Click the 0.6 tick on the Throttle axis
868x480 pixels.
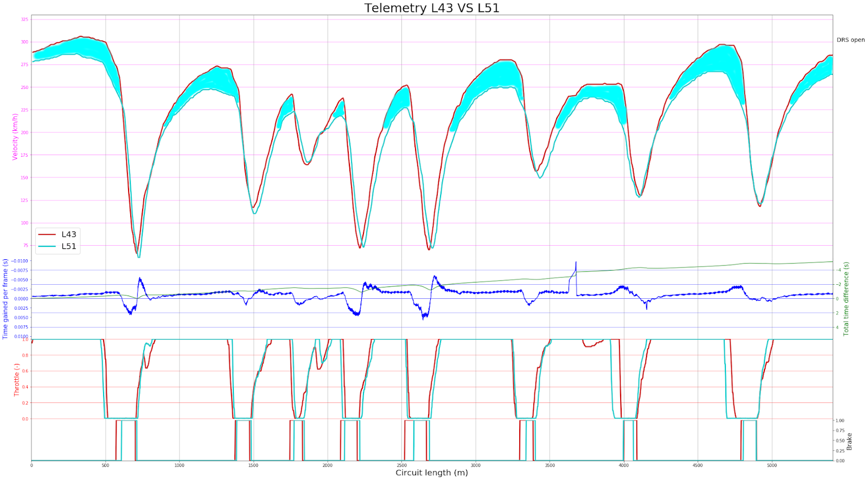pyautogui.click(x=25, y=371)
